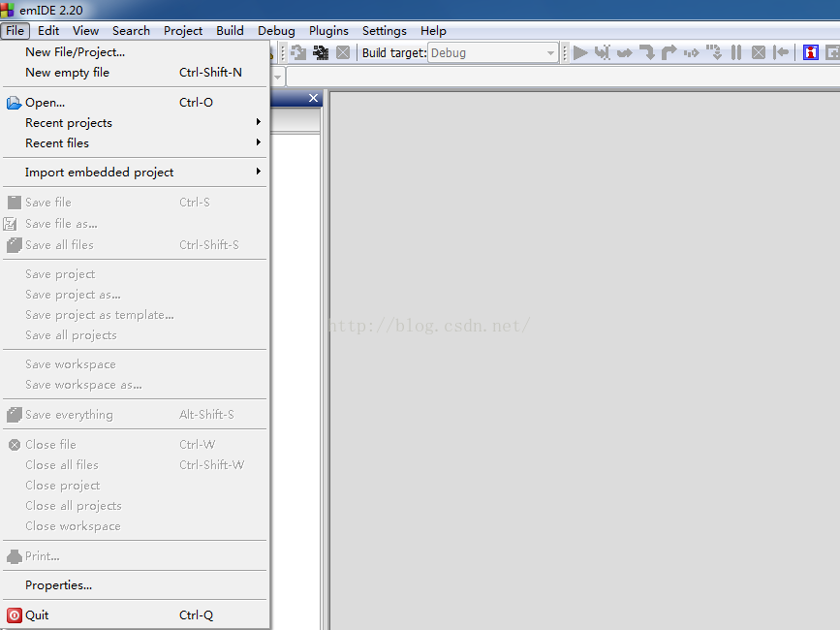Click the emIDE application logo icon
840x630 pixels.
click(x=7, y=10)
